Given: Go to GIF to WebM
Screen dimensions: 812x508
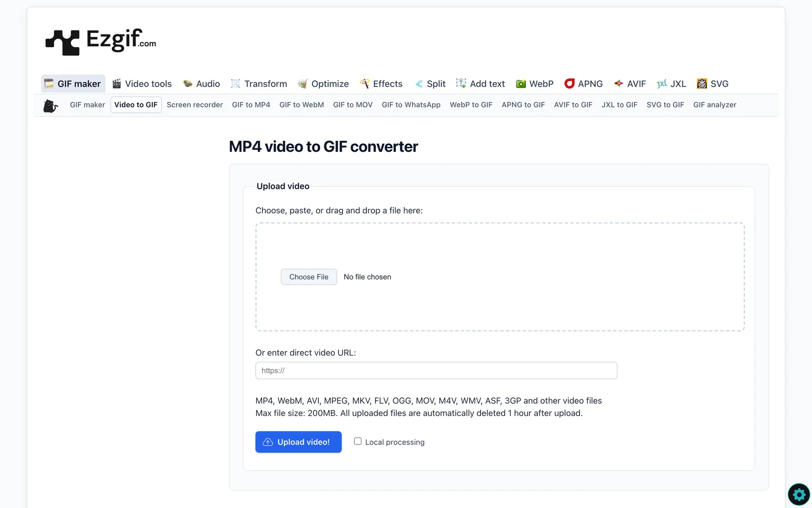Looking at the screenshot, I should point(301,105).
